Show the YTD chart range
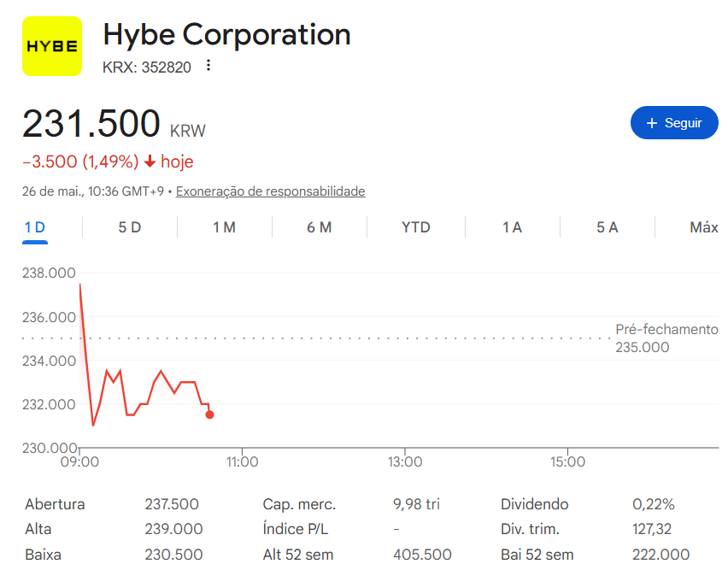728x570 pixels. point(416,227)
